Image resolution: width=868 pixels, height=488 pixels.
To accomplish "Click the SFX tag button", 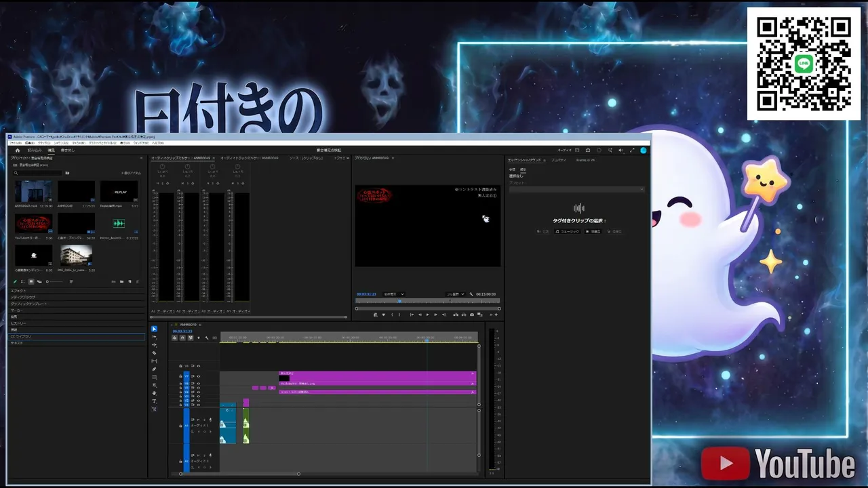I will tap(593, 231).
